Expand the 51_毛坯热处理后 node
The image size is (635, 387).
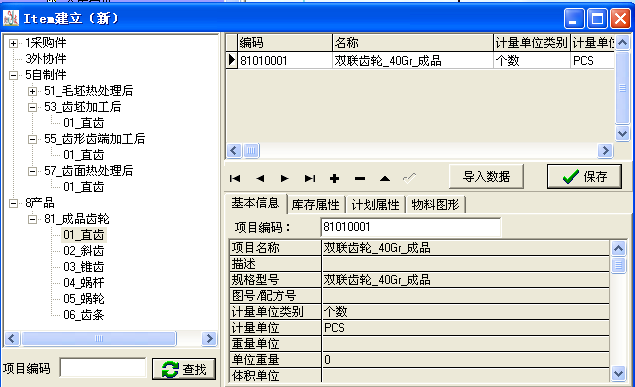[x=32, y=91]
